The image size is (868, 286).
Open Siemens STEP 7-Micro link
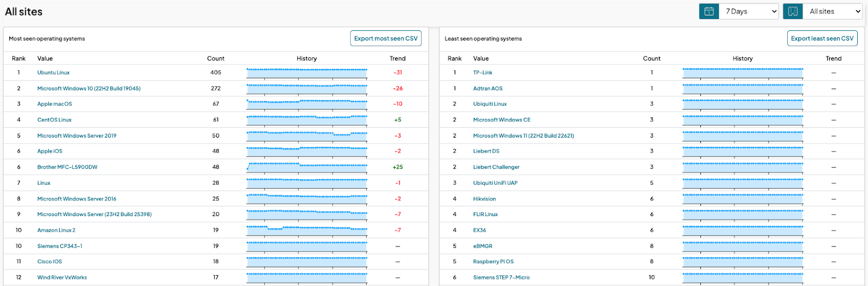point(501,277)
